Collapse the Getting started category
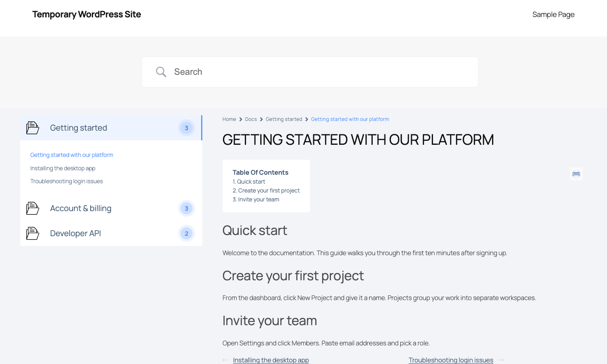Image resolution: width=607 pixels, height=364 pixels. pyautogui.click(x=111, y=128)
